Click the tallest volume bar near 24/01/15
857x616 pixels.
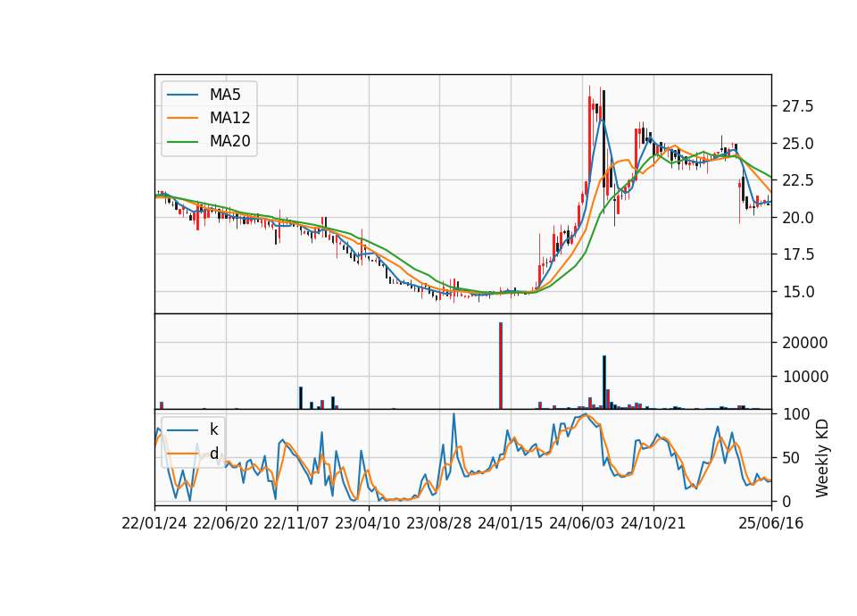[x=501, y=366]
